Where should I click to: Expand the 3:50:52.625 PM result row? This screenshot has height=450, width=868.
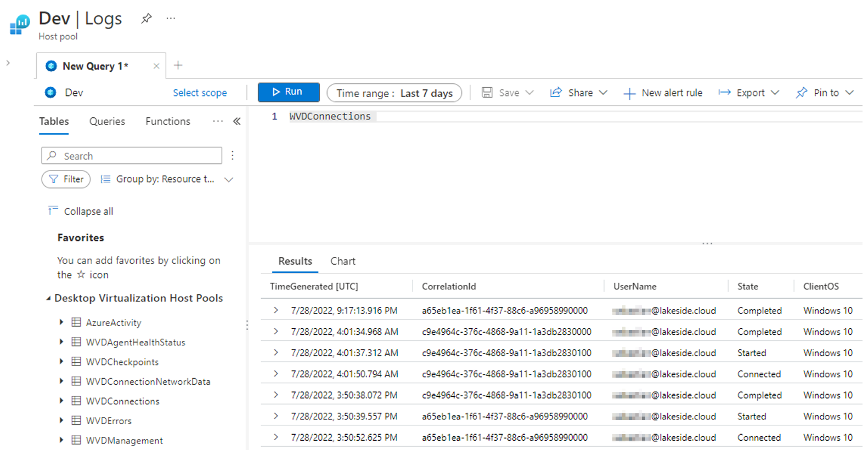click(x=276, y=437)
